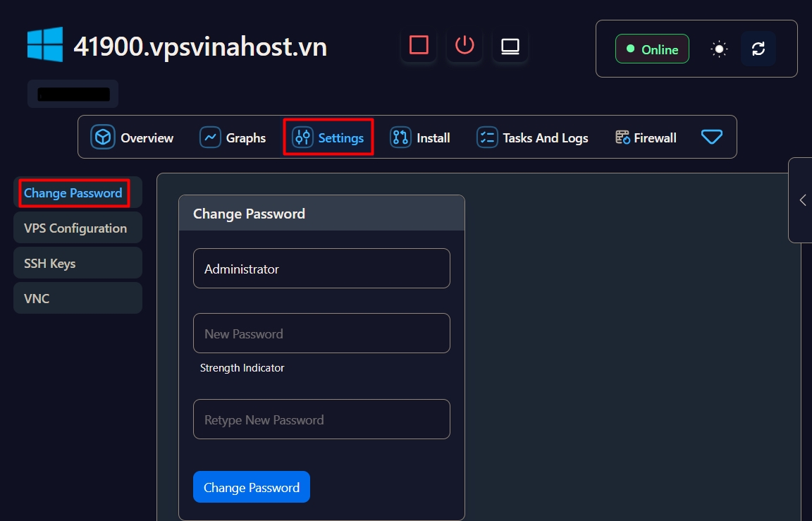812x521 pixels.
Task: Open the Firewall tab icon
Action: coord(622,137)
